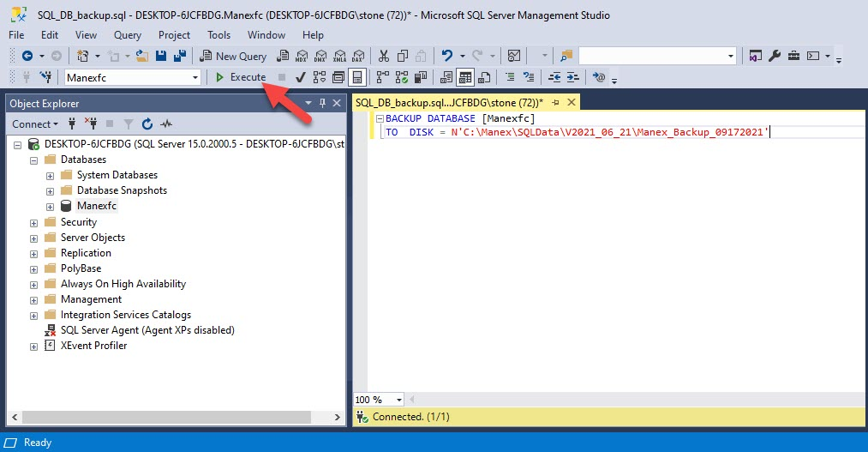868x452 pixels.
Task: Click the Uncomment Selected Lines icon
Action: click(529, 77)
